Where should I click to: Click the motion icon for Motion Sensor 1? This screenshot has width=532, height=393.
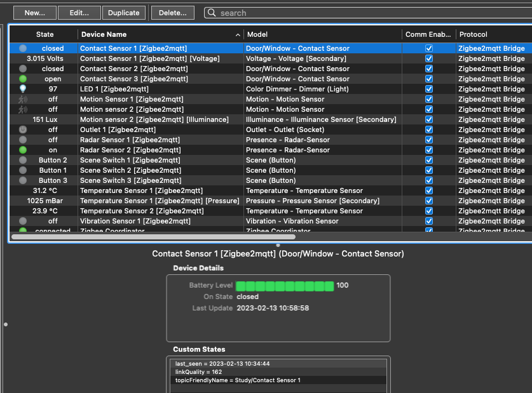(x=23, y=99)
